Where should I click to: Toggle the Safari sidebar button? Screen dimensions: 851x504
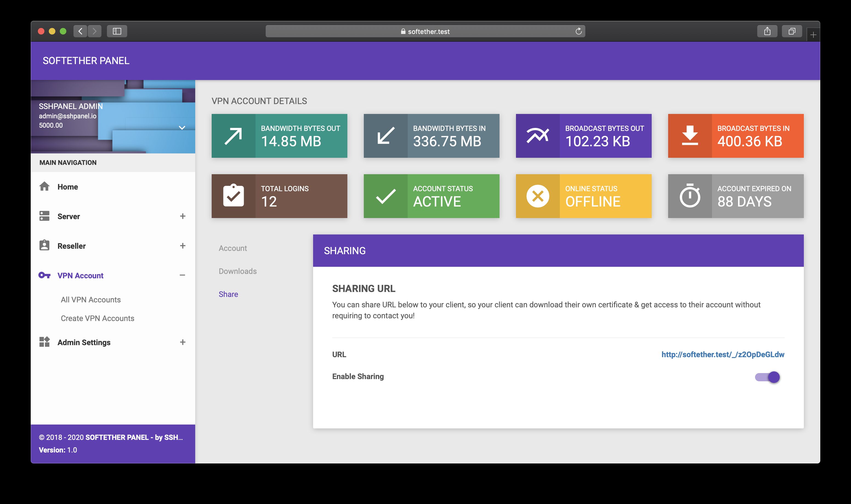[117, 31]
